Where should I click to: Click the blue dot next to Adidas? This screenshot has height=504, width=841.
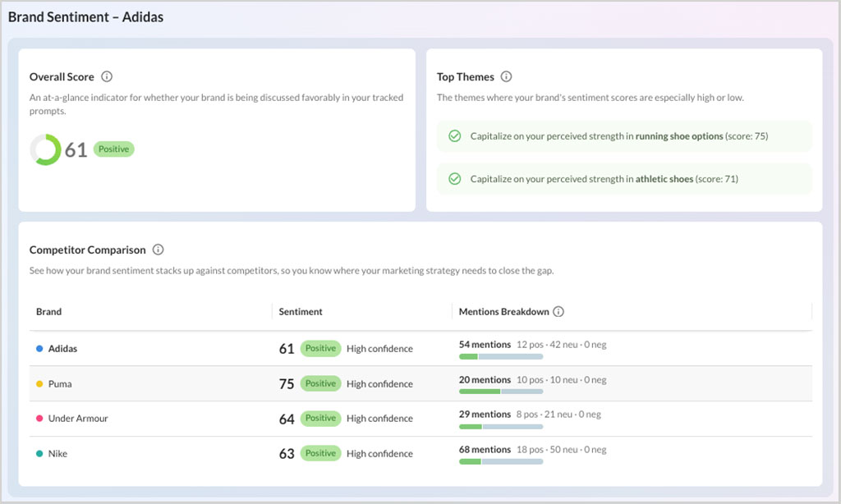(39, 349)
